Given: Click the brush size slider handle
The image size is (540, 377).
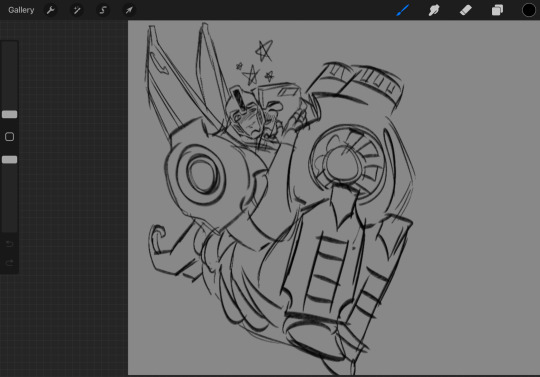Looking at the screenshot, I should tap(9, 114).
